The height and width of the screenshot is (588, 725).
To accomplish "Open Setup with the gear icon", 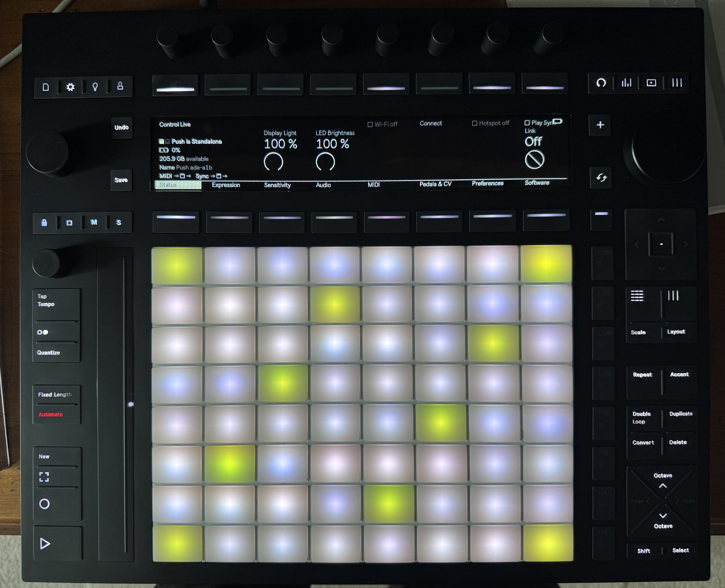I will pyautogui.click(x=70, y=87).
